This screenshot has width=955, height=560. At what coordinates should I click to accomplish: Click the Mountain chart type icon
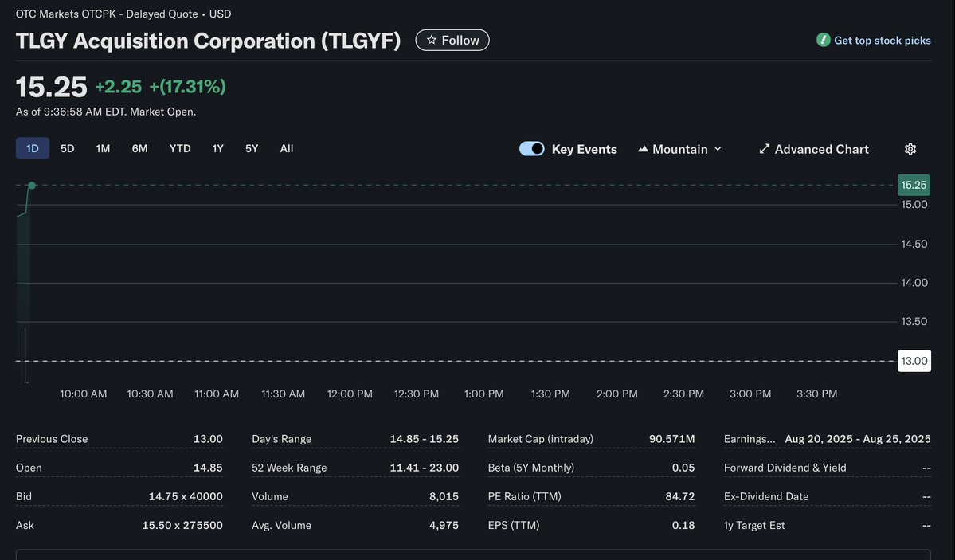[x=643, y=149]
